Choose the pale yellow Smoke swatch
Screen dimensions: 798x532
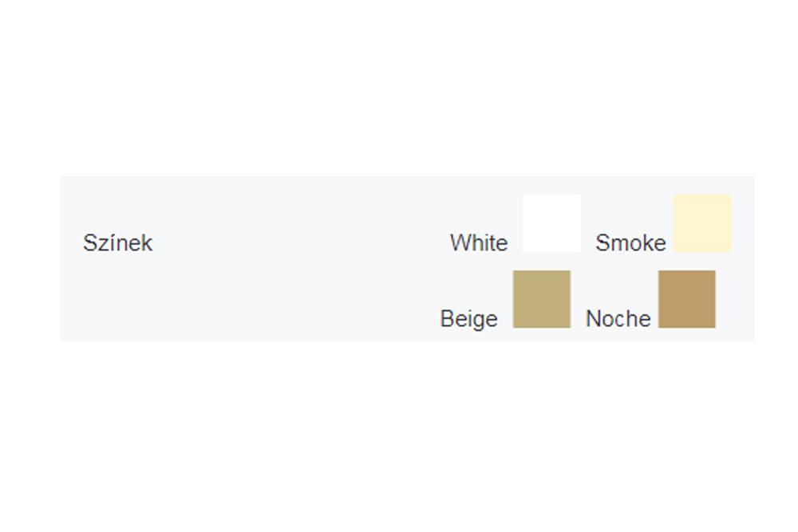702,223
